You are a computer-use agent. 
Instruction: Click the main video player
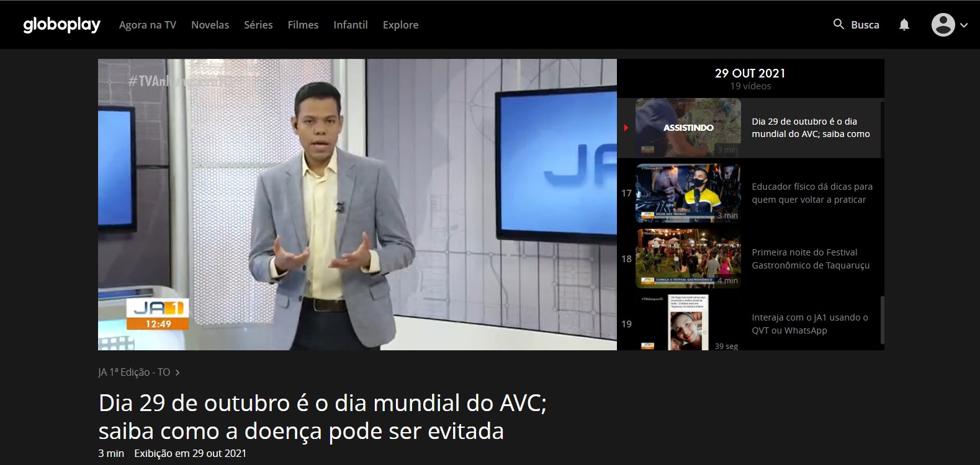[357, 205]
